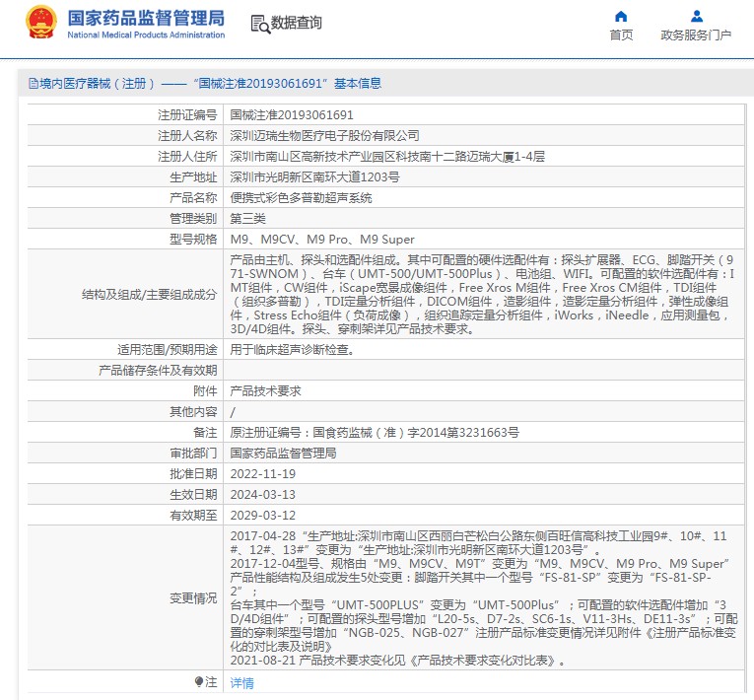The width and height of the screenshot is (754, 700).
Task: Click the 首页 house icon
Action: (621, 16)
